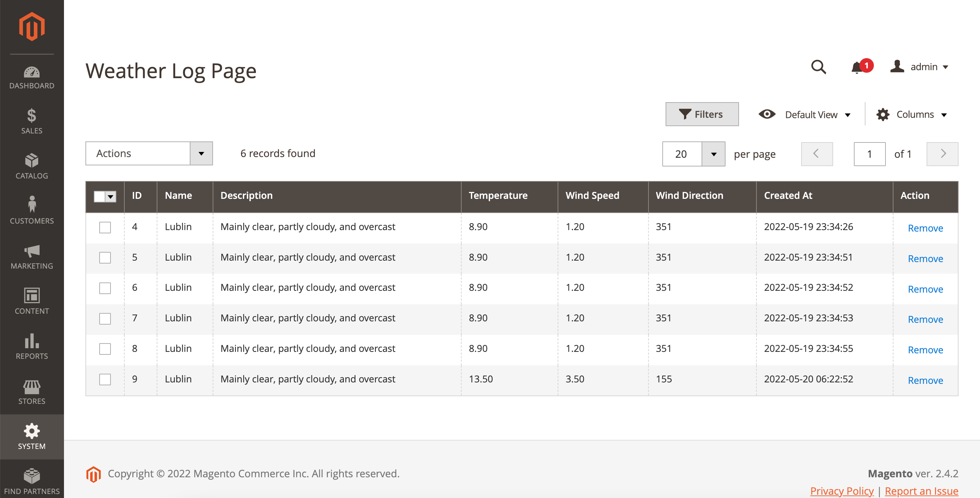This screenshot has height=498, width=980.
Task: Expand the Actions dropdown
Action: 149,153
